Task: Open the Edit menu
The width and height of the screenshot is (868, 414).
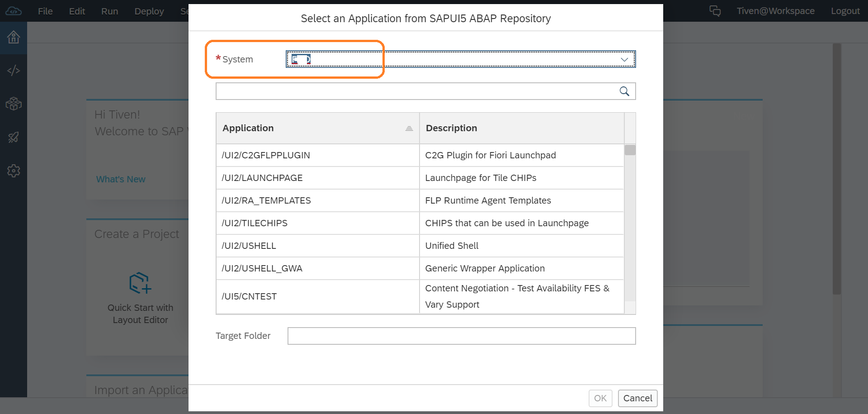Action: pyautogui.click(x=77, y=11)
